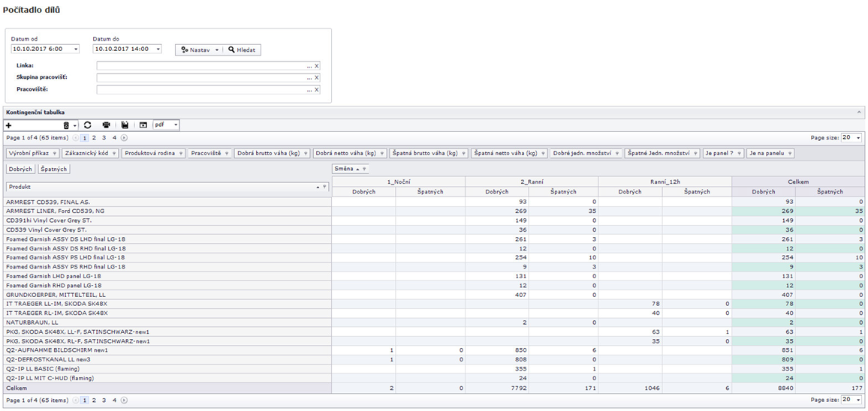Screen dimensions: 868x411
Task: Open the pdf export format dropdown
Action: [176, 125]
